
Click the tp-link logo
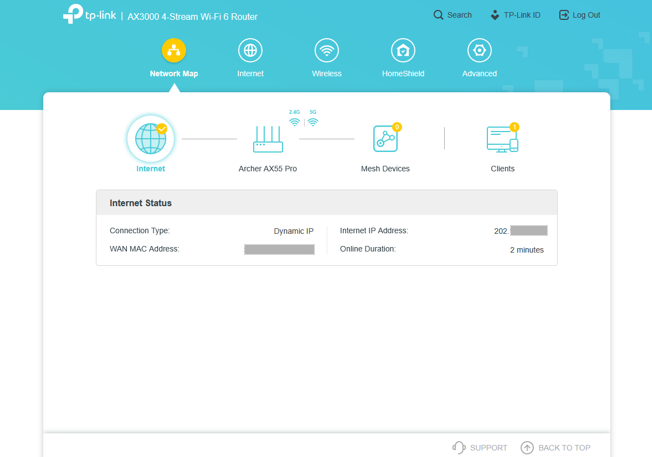pos(90,15)
